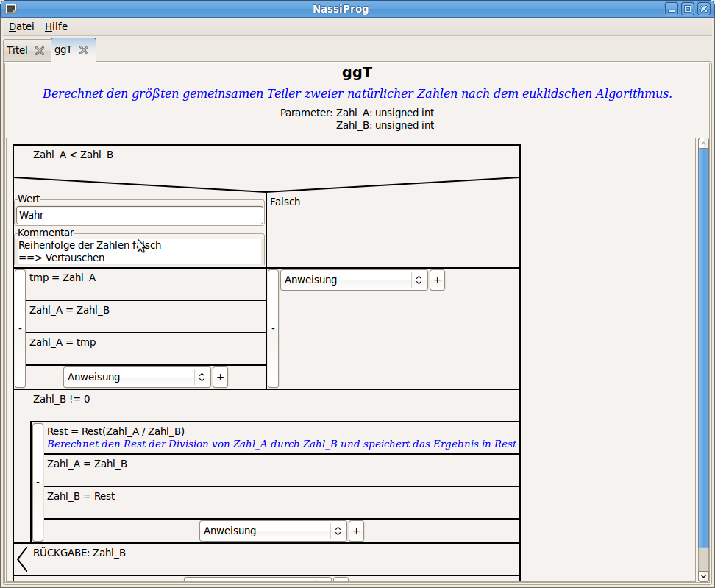Open the Anweisung dropdown below Zahl_B = Rest

(x=273, y=531)
